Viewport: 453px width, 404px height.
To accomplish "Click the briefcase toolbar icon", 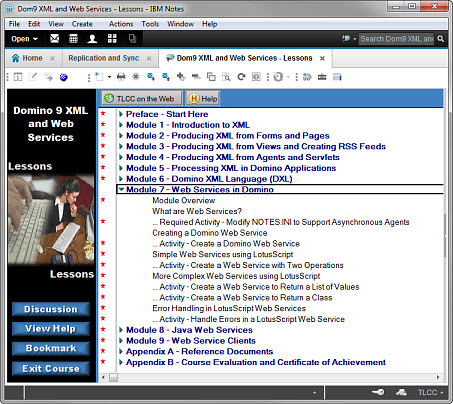I will 322,77.
